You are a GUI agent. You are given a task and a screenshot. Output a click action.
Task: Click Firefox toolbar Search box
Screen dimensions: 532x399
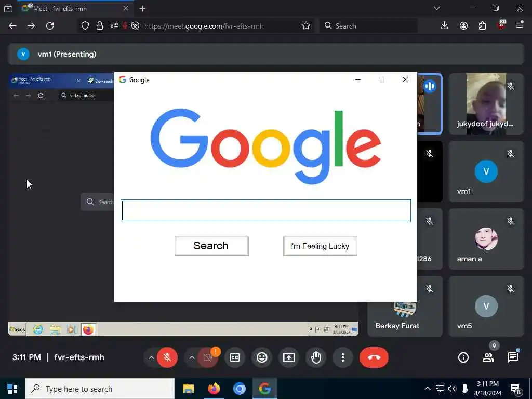tap(368, 26)
